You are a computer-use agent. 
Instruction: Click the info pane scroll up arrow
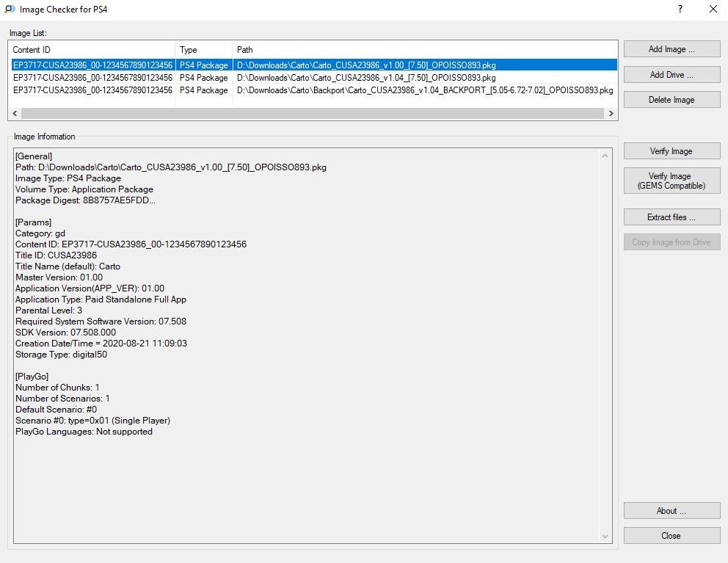coord(605,156)
